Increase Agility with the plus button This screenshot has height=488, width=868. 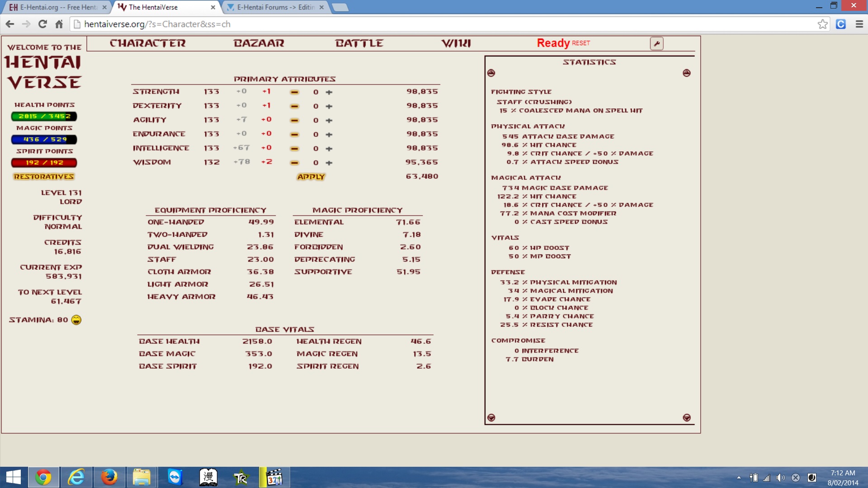pyautogui.click(x=329, y=121)
